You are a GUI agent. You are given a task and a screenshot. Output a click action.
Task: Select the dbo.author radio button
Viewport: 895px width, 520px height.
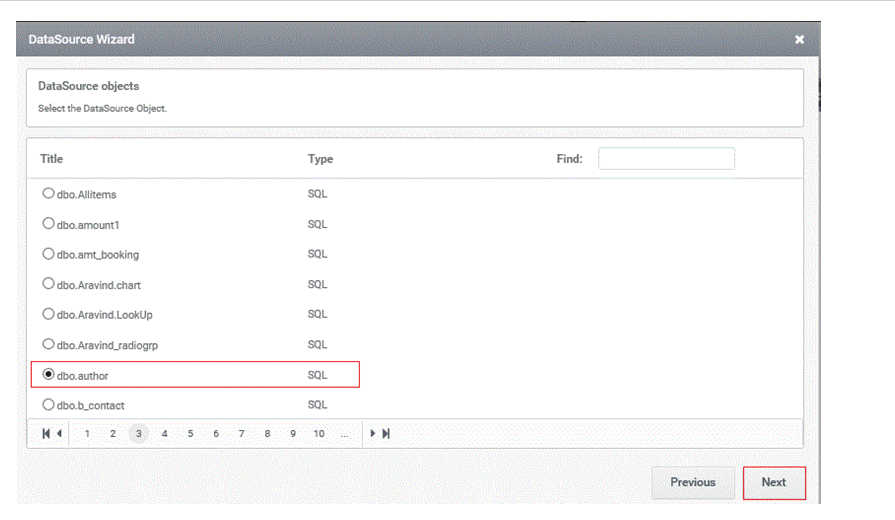tap(49, 374)
